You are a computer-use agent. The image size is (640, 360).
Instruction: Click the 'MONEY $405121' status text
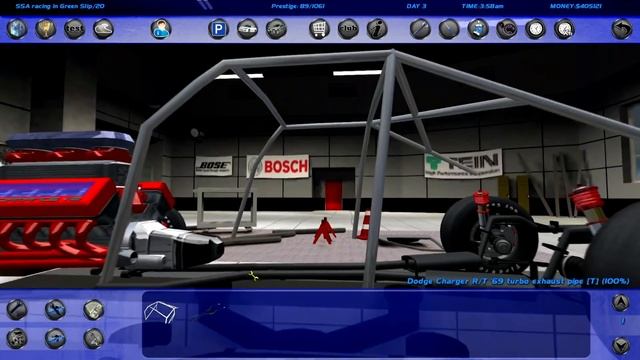tap(576, 6)
